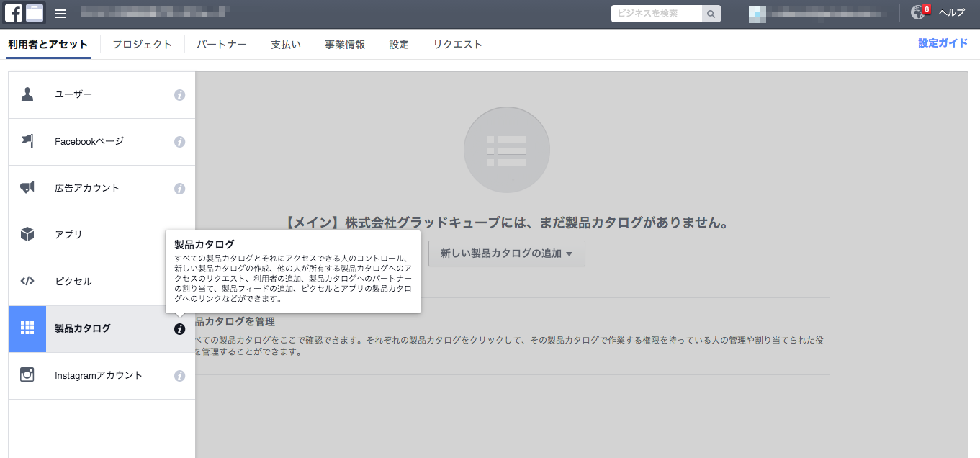Open the notifications globe icon

tap(918, 13)
